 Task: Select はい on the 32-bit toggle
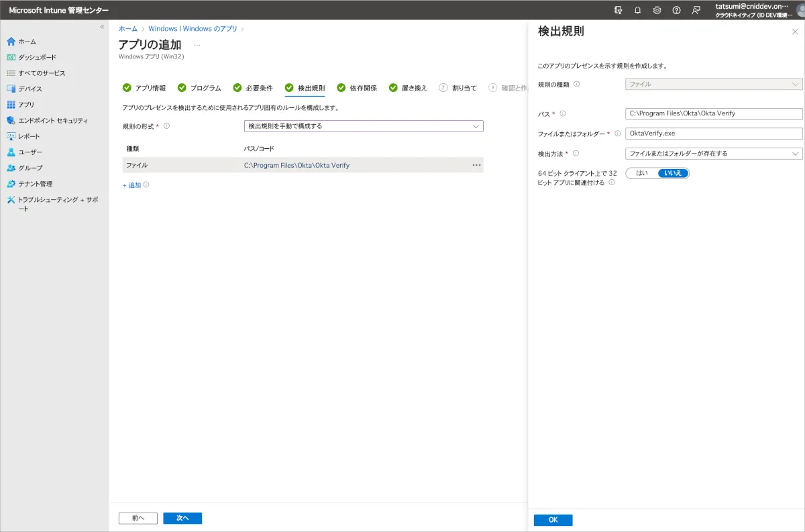tap(641, 173)
